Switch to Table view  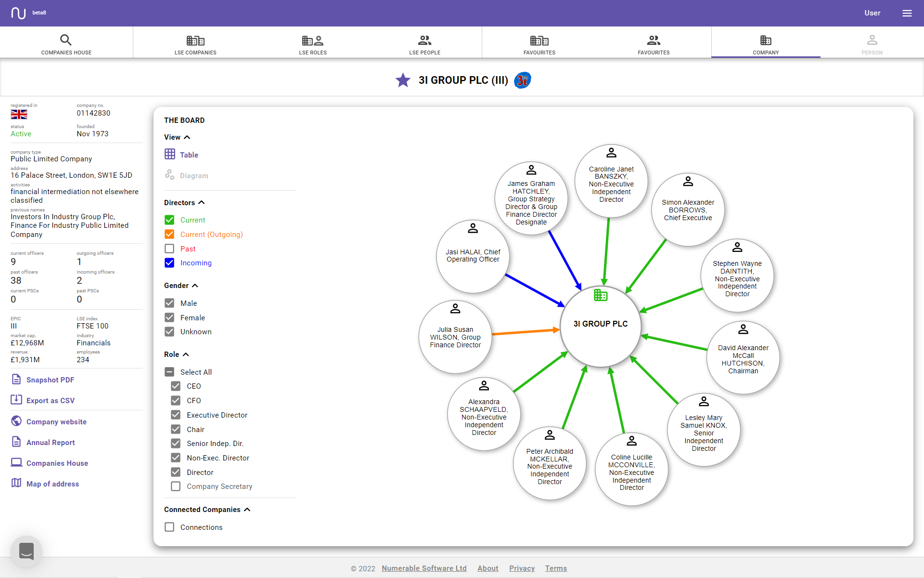pos(189,155)
